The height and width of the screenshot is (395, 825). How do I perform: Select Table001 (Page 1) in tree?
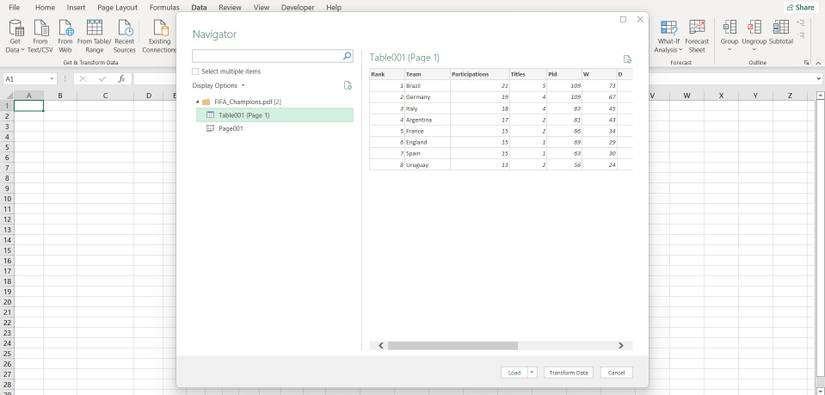[x=275, y=115]
